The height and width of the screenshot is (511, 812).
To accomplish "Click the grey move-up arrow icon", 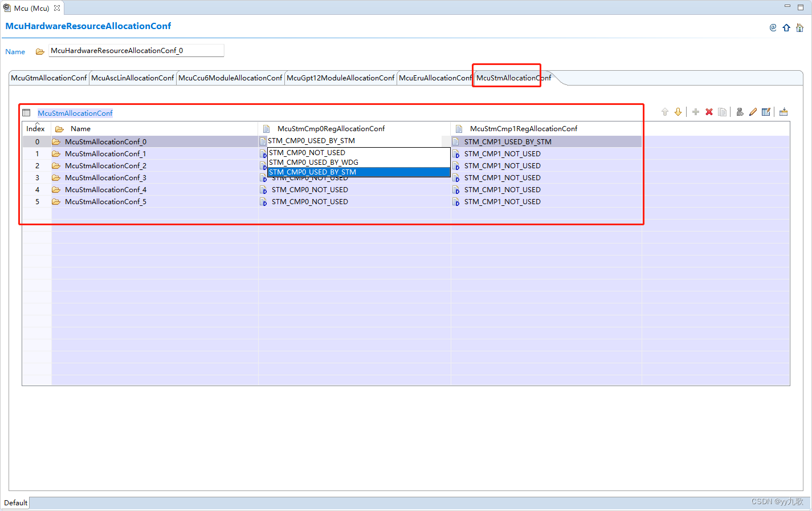I will pos(664,112).
